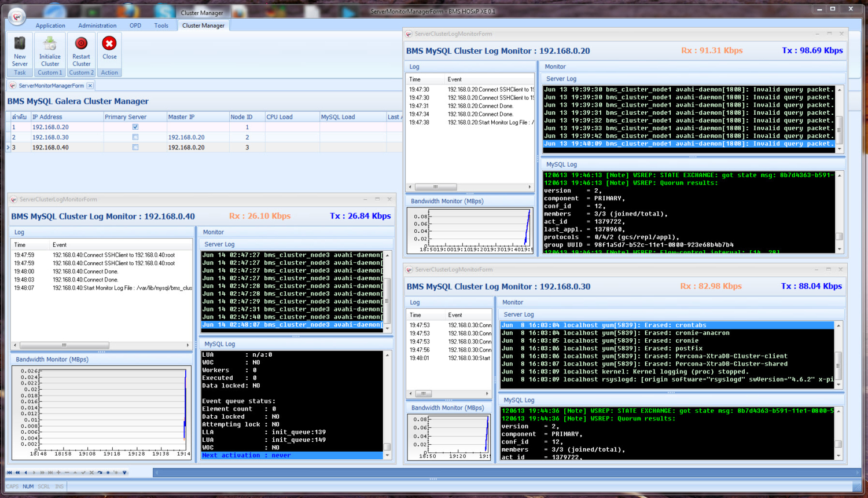Switch to the Tools ribbon tab

click(x=161, y=25)
